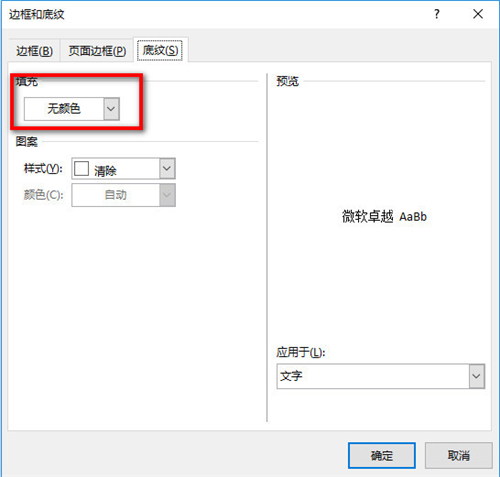
Task: Expand the 应用于(L) dropdown arrow
Action: 477,376
